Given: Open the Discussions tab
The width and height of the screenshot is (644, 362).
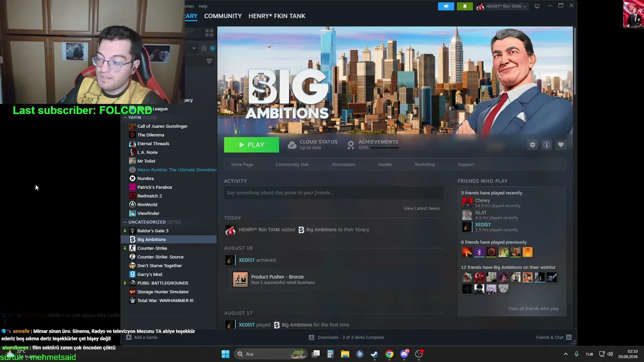Looking at the screenshot, I should point(344,164).
